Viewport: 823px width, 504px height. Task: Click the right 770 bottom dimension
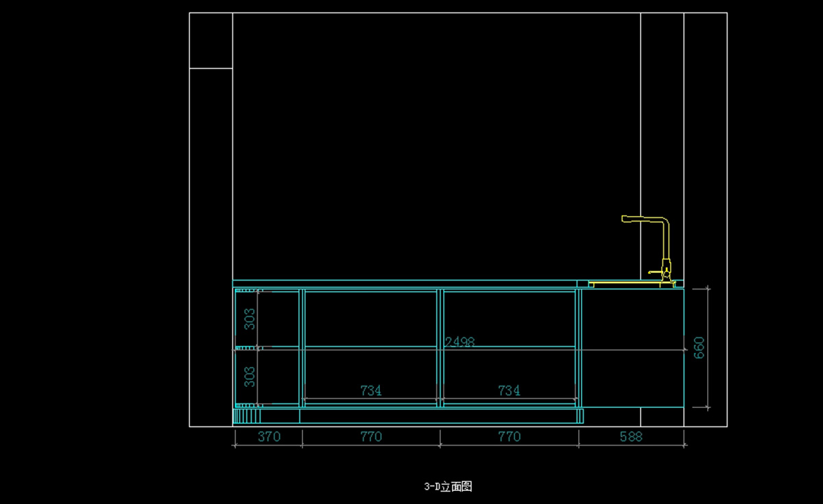(x=509, y=436)
